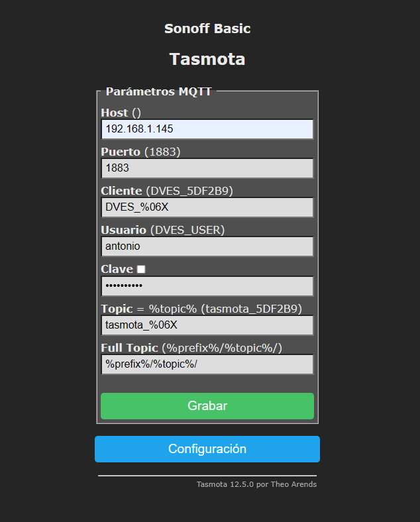
Task: Click the Puerto input field
Action: 207,168
